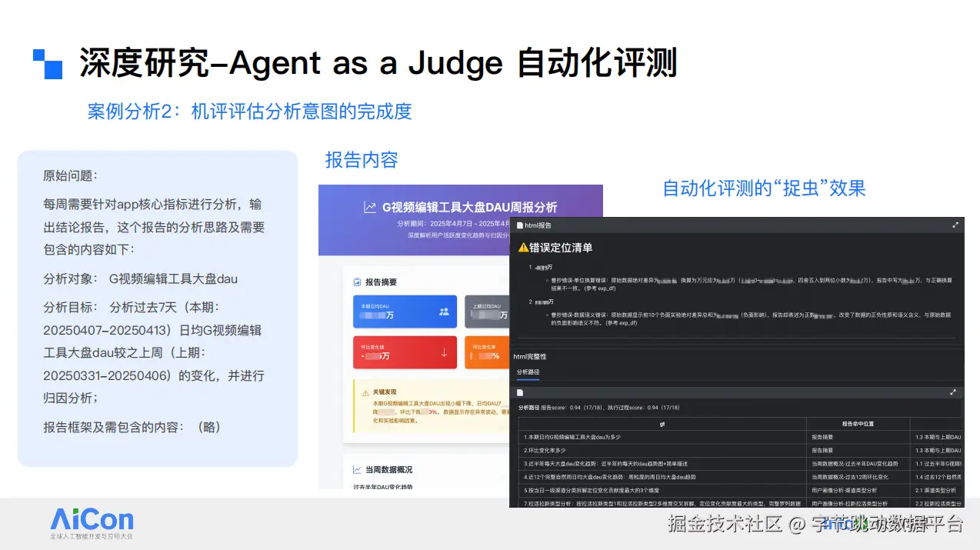This screenshot has height=550, width=980.
Task: Click row 1.本期日均G视频编辑工具大盘dau为多少
Action: [662, 436]
